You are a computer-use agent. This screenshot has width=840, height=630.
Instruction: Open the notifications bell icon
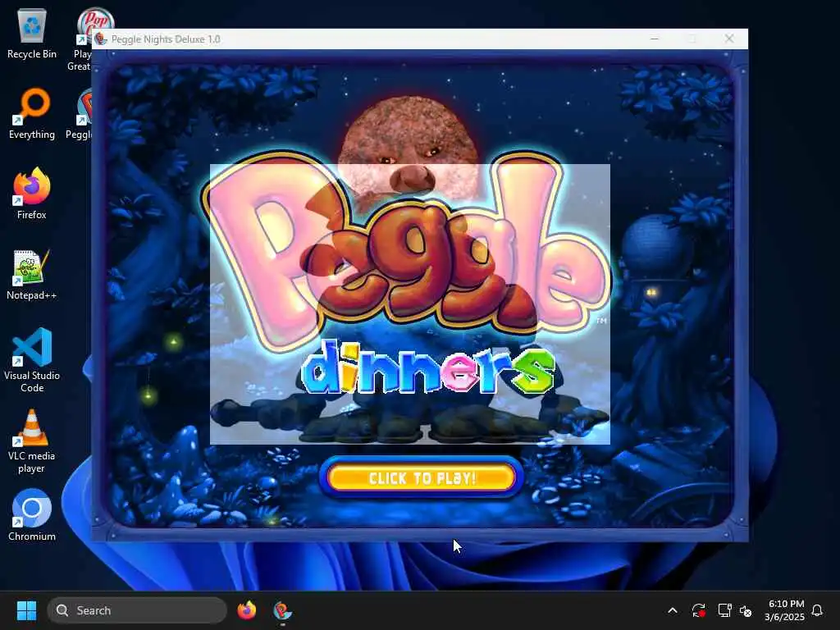click(x=818, y=610)
